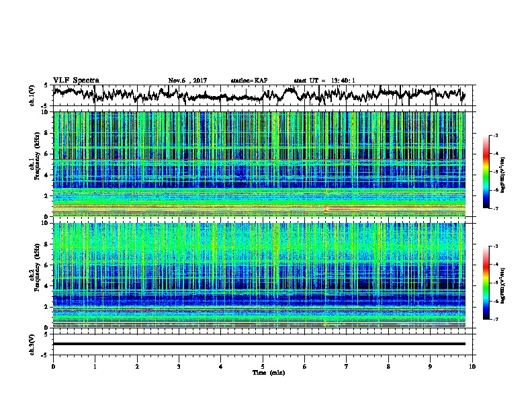Viewport: 532px width, 411px height.
Task: Click the "VLF Spectra" plot title
Action: click(x=76, y=81)
